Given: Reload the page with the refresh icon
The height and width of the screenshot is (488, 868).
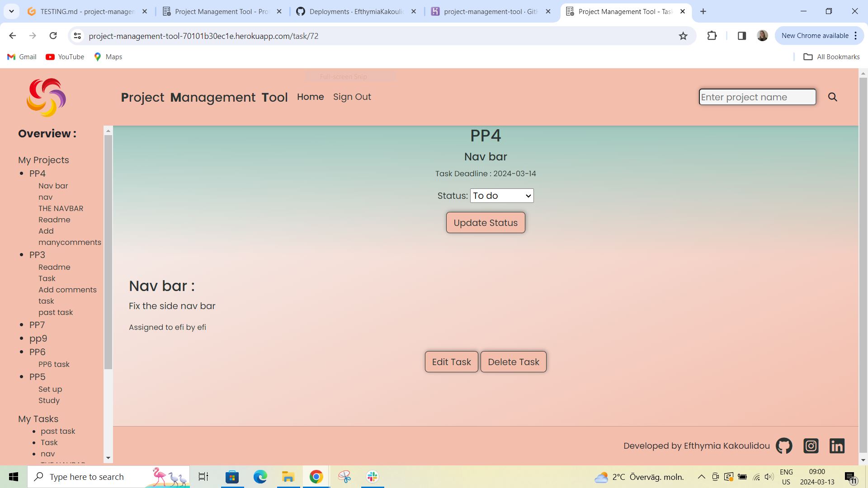Looking at the screenshot, I should click(x=53, y=36).
